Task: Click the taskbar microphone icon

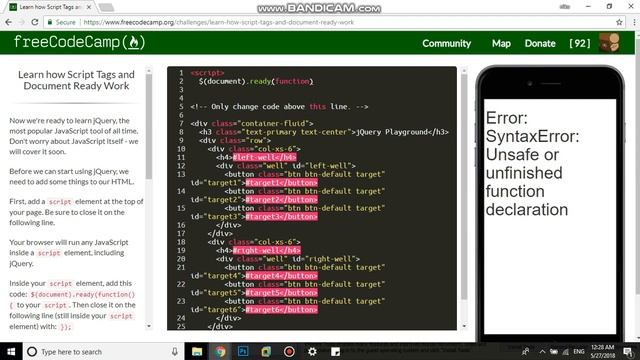Action: click(174, 351)
